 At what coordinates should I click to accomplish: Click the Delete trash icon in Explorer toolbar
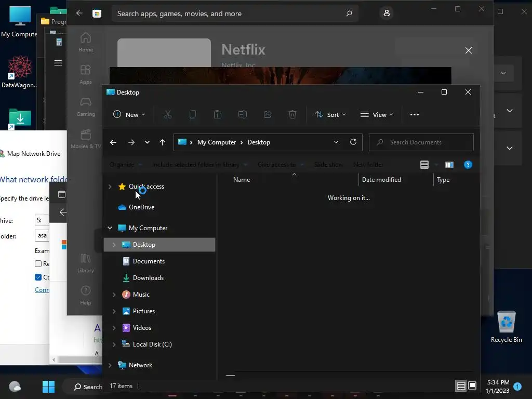pyautogui.click(x=292, y=115)
